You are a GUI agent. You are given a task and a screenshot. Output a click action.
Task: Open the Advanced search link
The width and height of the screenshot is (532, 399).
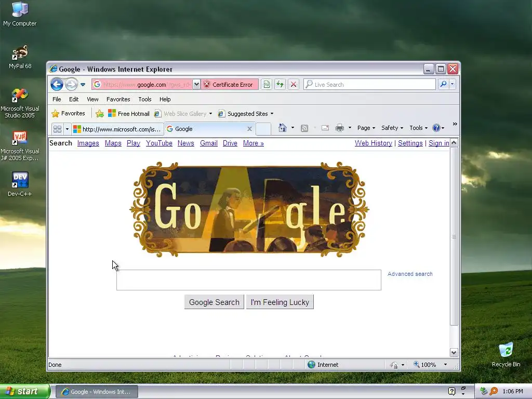click(x=410, y=274)
